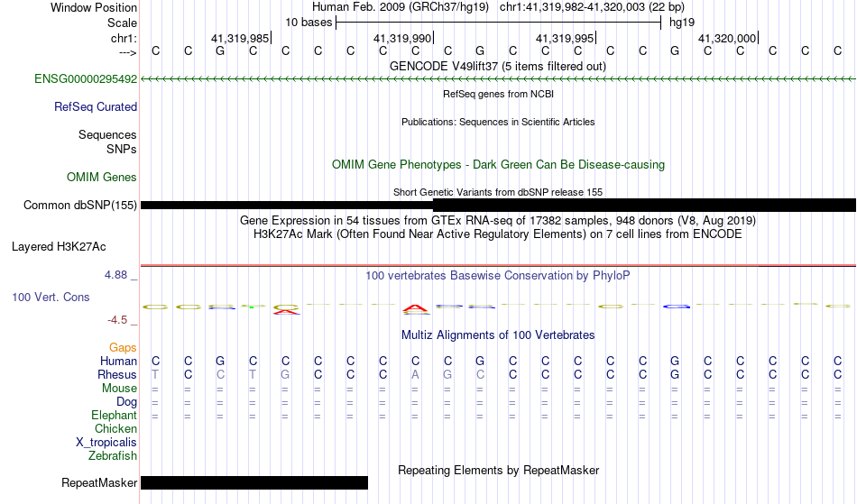The image size is (857, 504).
Task: Select the Dog alignment row label
Action: (x=127, y=402)
